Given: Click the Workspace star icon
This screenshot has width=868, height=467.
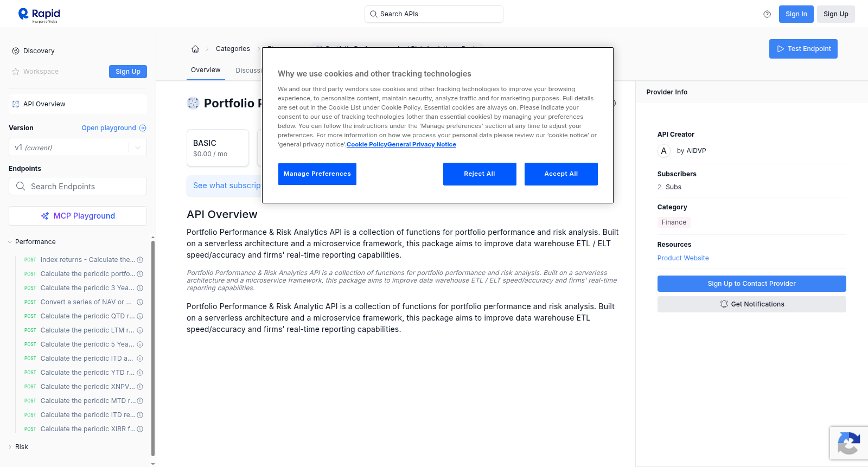Looking at the screenshot, I should tap(16, 72).
